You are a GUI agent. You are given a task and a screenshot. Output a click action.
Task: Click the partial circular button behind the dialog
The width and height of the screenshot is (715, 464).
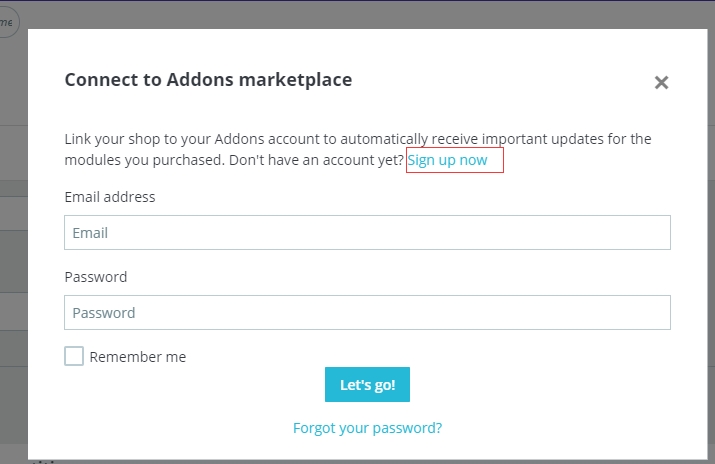pyautogui.click(x=7, y=22)
